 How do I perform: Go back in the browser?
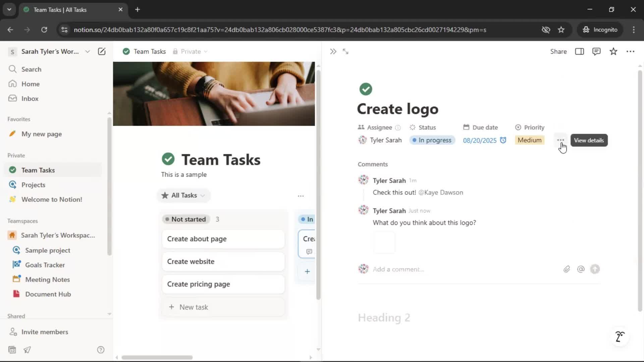[10, 29]
